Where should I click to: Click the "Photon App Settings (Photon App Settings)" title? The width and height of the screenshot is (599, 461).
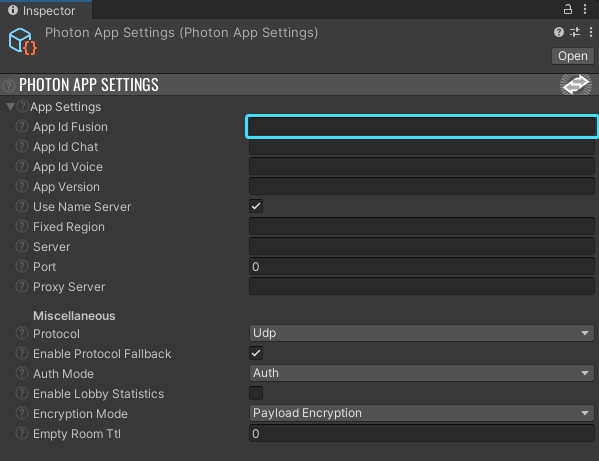pos(181,33)
